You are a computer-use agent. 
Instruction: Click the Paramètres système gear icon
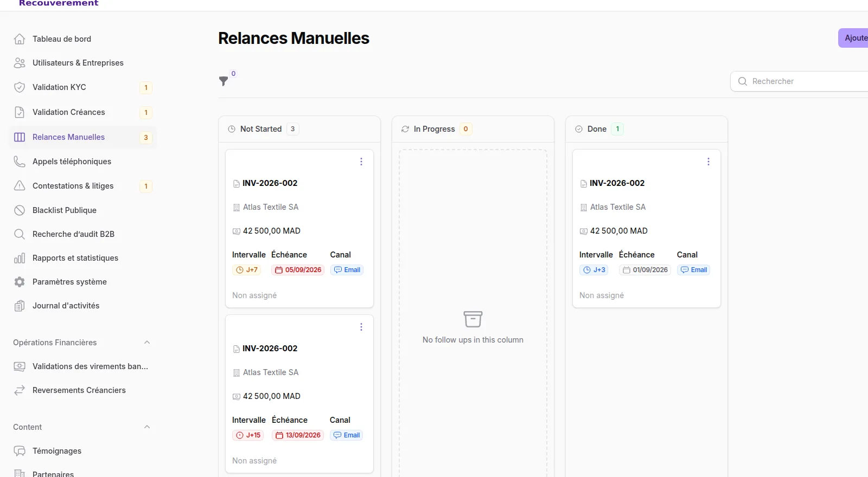pyautogui.click(x=20, y=282)
